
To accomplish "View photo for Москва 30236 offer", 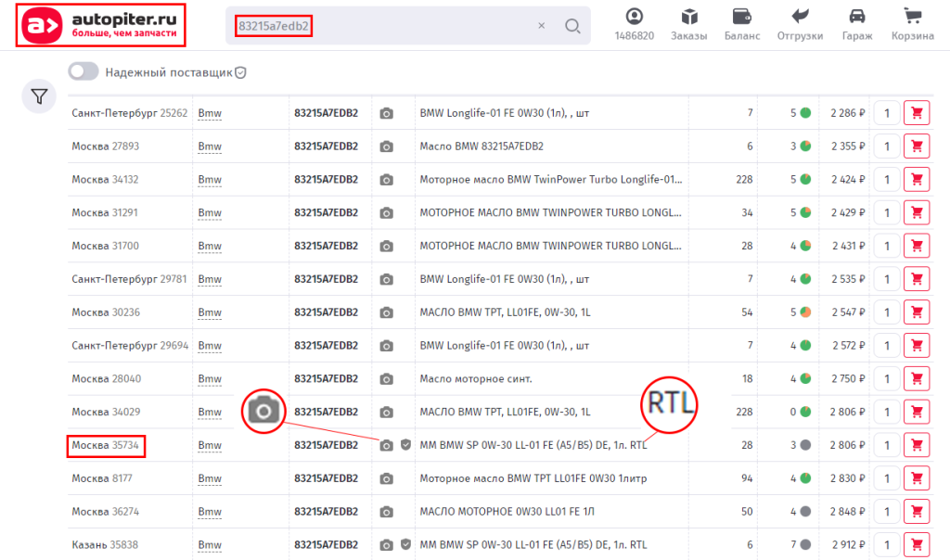I will pos(387,312).
